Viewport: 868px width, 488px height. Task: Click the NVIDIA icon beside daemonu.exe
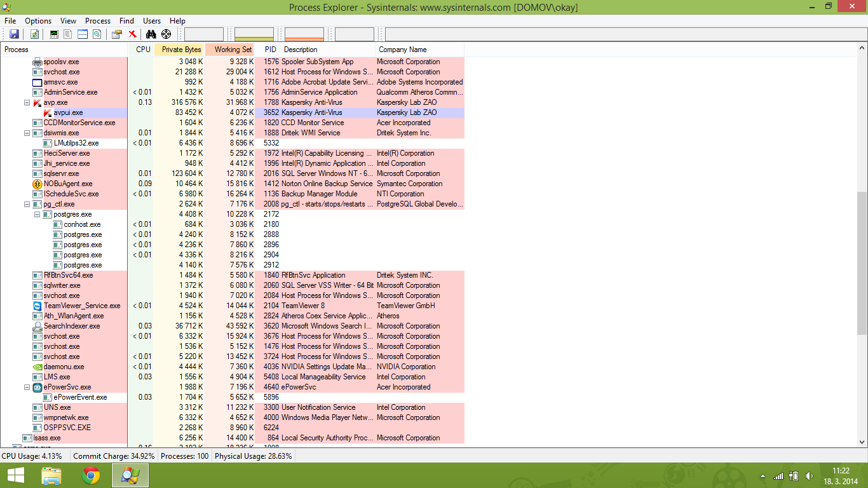click(37, 367)
